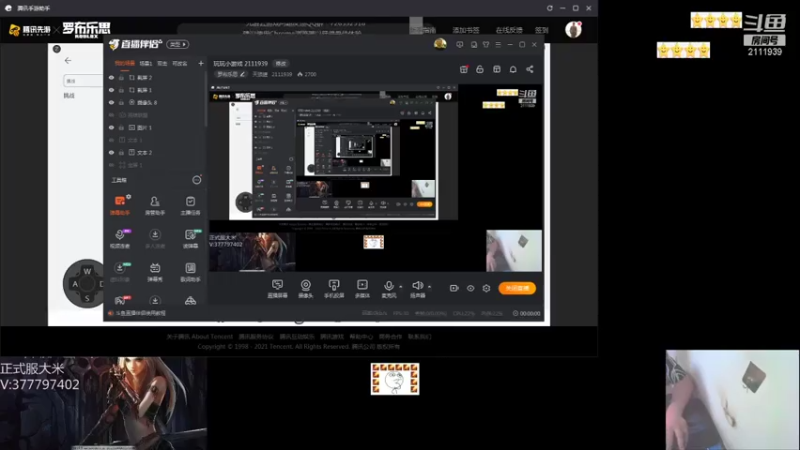Click the modify button beside room title
800x450 pixels.
(281, 63)
